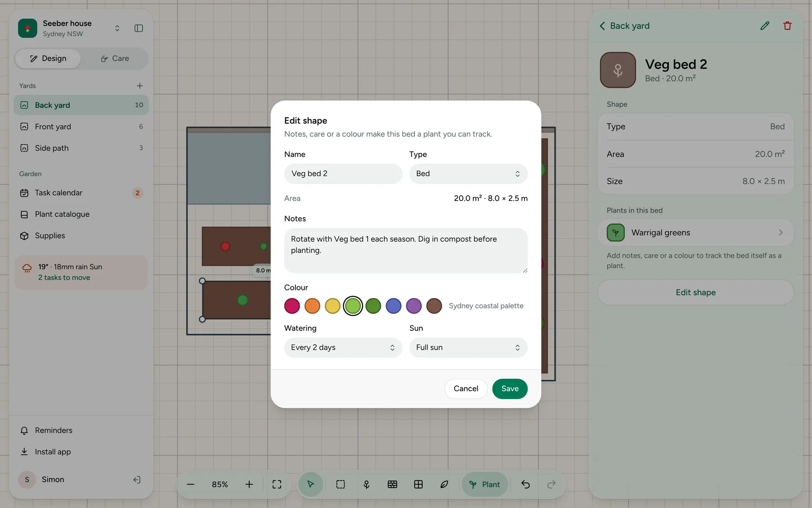This screenshot has width=812, height=508.
Task: Click the Edit shape button in side panel
Action: [x=696, y=293]
